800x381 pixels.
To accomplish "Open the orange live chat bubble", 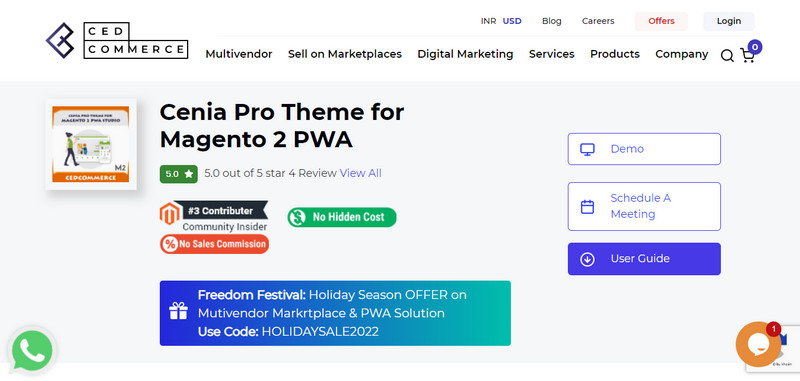I will pyautogui.click(x=758, y=344).
